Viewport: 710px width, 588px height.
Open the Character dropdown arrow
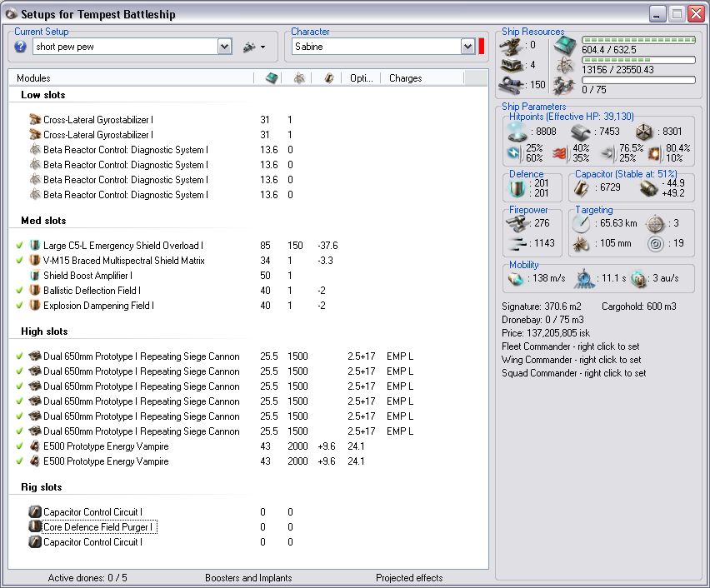(467, 46)
